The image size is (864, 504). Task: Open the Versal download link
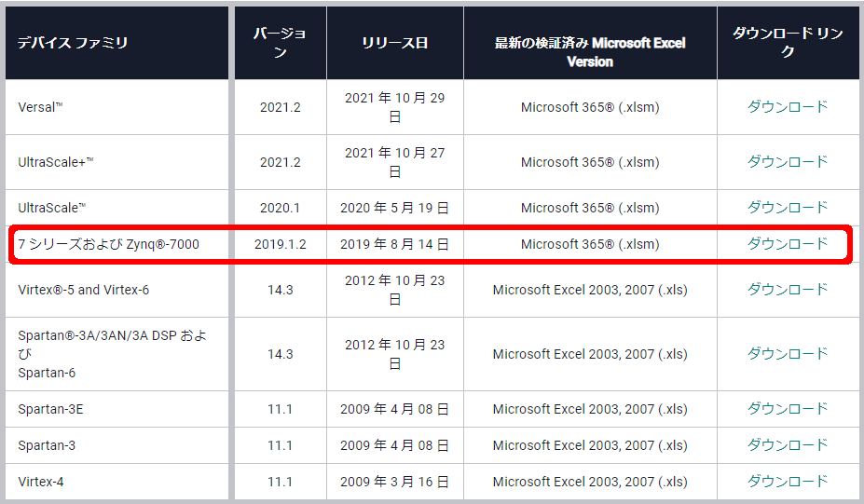tap(788, 106)
